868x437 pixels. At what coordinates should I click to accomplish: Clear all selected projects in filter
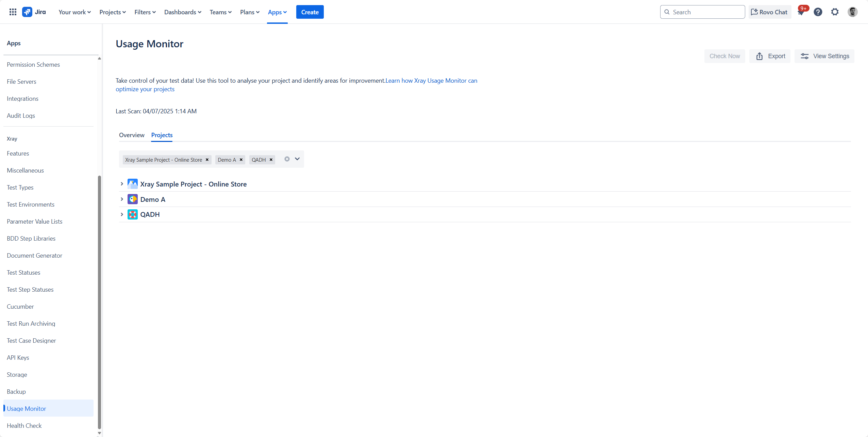coord(287,159)
